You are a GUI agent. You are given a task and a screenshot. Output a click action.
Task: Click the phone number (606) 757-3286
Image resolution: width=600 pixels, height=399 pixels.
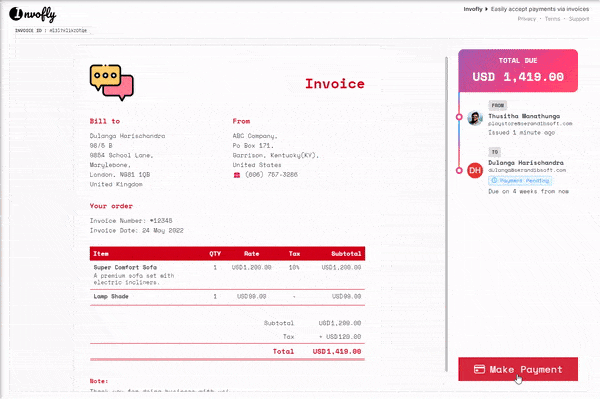[x=271, y=174]
